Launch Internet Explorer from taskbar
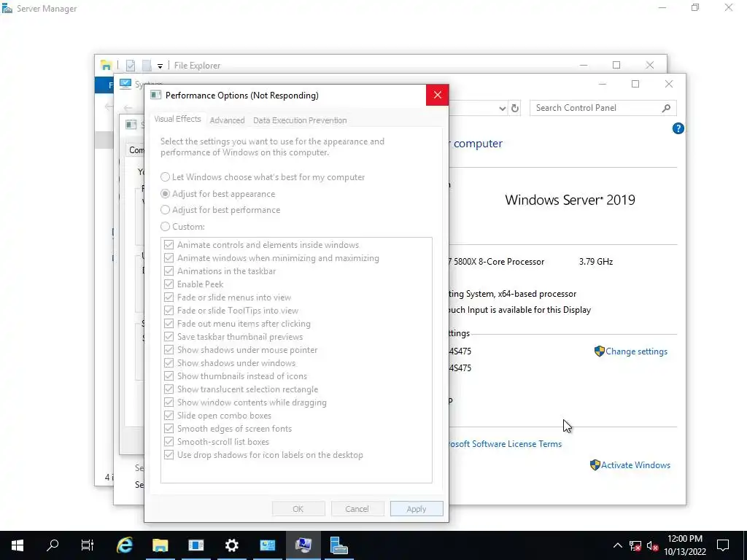 pyautogui.click(x=125, y=545)
